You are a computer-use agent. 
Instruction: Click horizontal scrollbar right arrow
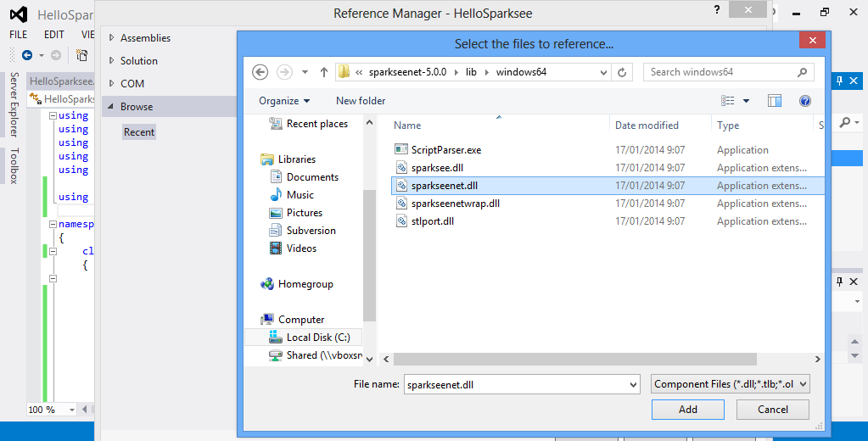(818, 359)
